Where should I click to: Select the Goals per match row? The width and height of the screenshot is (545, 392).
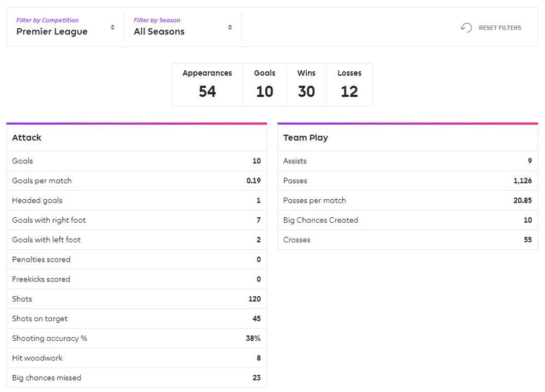tap(137, 181)
